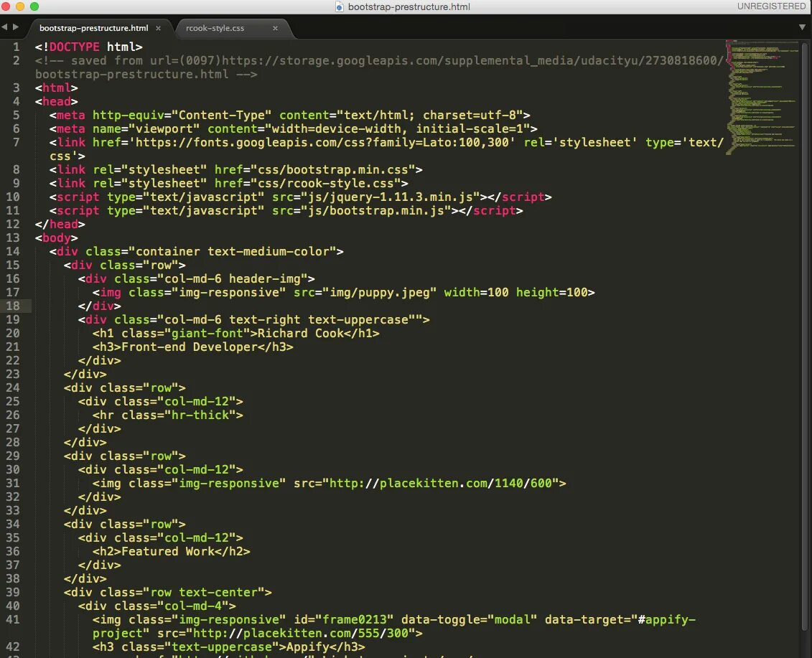The width and height of the screenshot is (812, 658).
Task: Click the DOCTYPE keyword on line 1
Action: click(x=75, y=47)
